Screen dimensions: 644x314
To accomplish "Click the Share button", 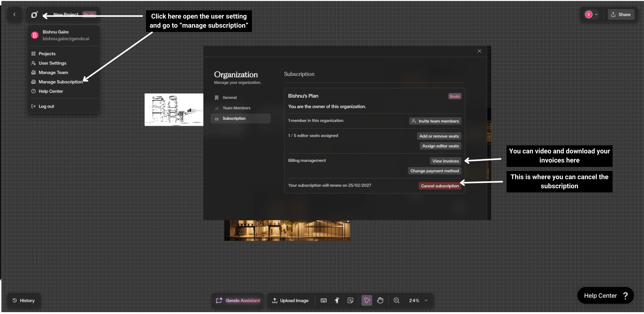I will tap(621, 14).
